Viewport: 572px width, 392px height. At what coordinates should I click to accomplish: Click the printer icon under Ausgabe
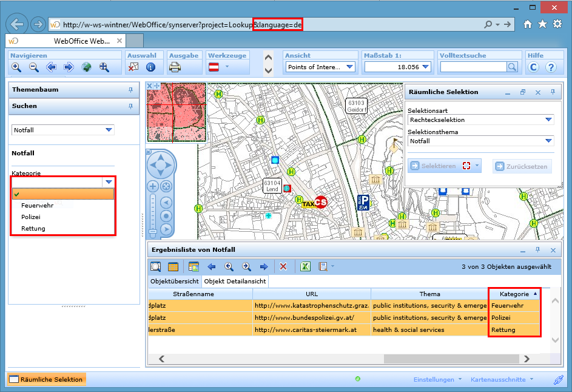pyautogui.click(x=175, y=67)
